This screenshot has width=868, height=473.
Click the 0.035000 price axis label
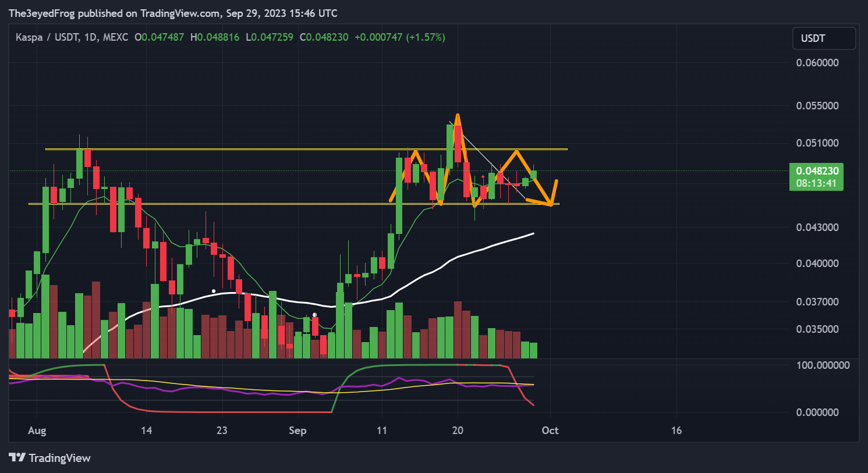point(817,329)
